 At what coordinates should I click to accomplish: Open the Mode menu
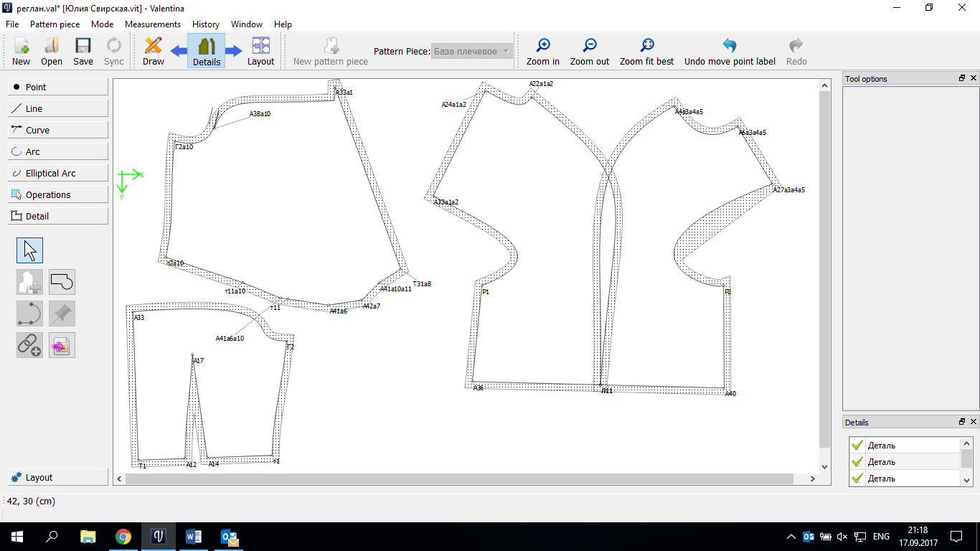[103, 24]
